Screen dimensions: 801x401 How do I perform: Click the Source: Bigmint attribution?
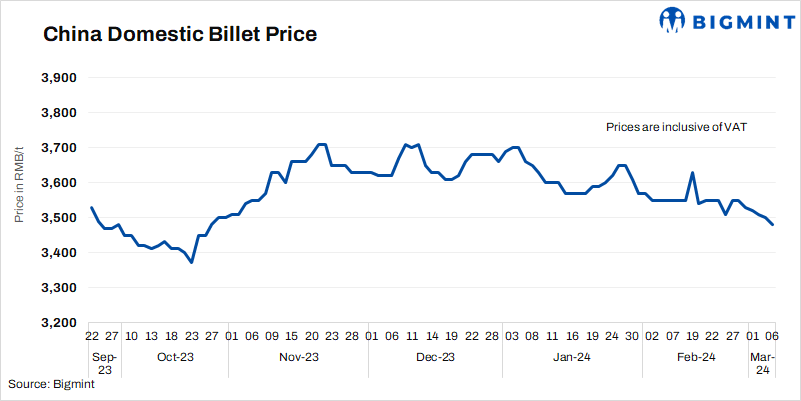click(51, 385)
